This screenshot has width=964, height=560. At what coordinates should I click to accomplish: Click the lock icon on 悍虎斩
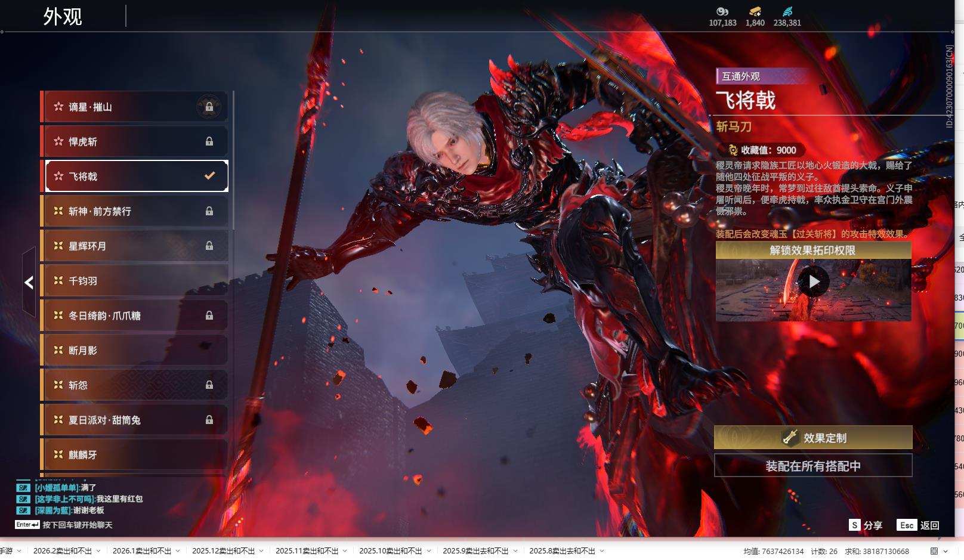tap(209, 141)
